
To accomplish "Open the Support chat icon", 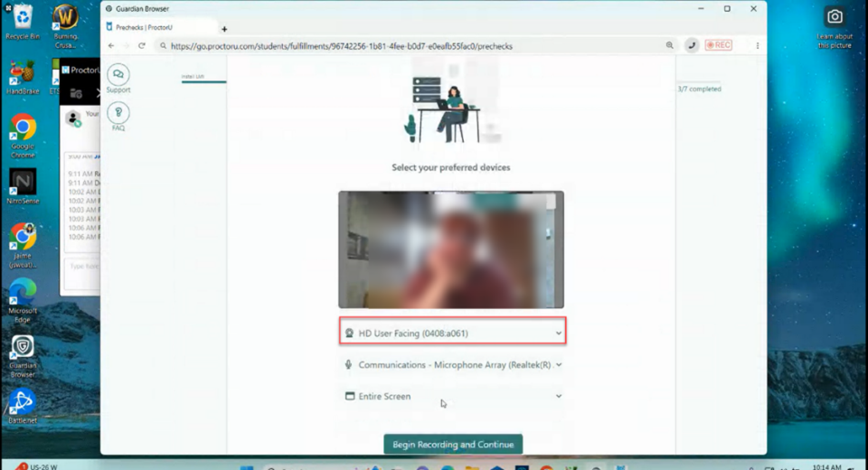I will click(118, 75).
